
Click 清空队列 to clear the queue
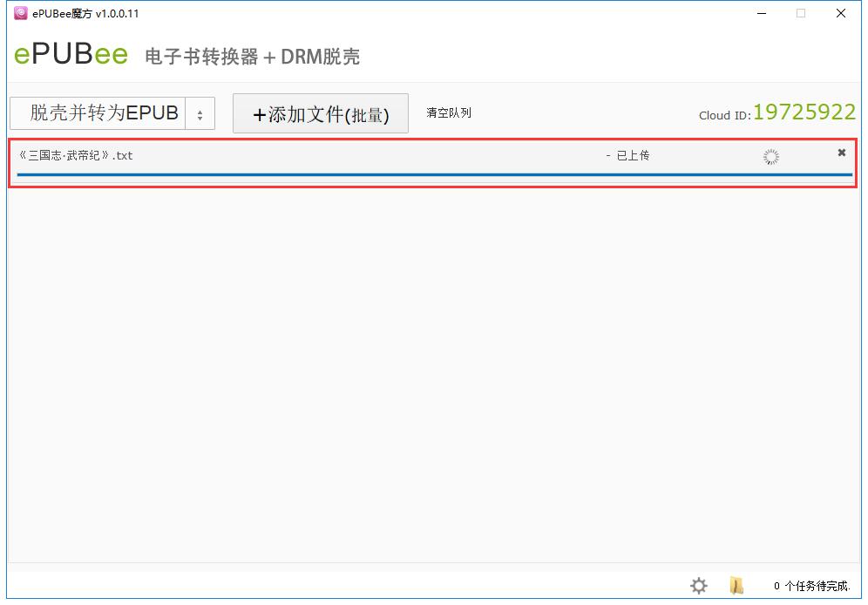(x=448, y=113)
